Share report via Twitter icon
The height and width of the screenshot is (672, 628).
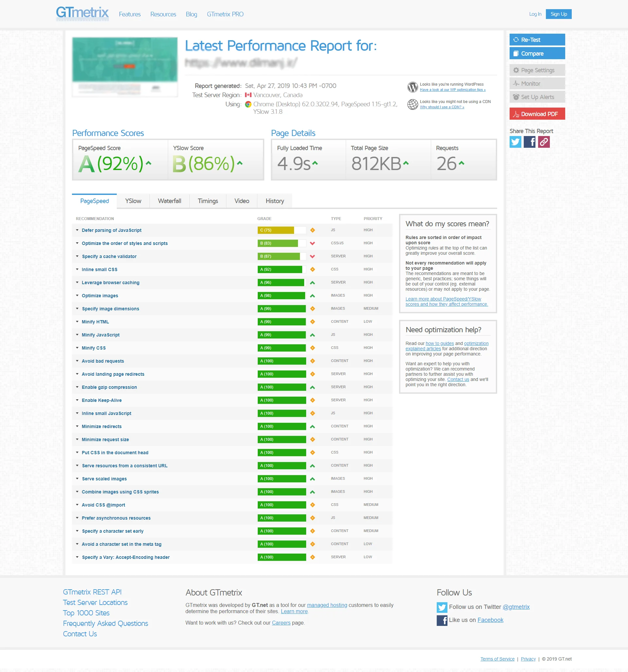click(x=515, y=142)
